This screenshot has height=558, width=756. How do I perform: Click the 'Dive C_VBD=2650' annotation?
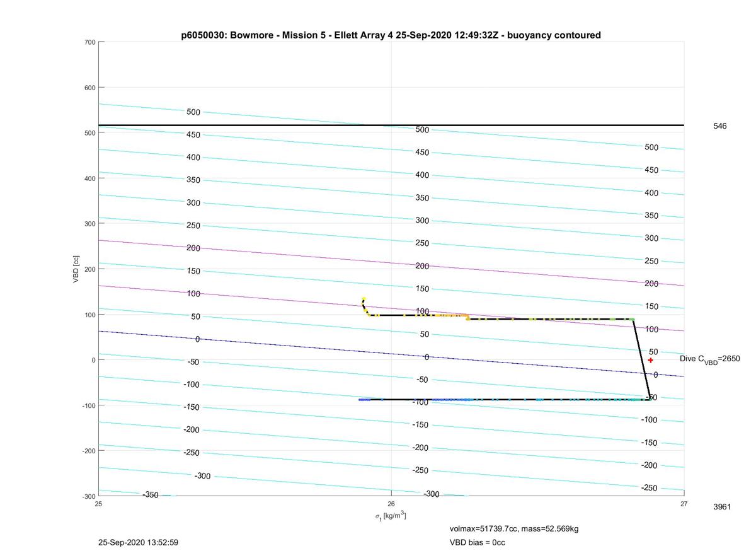[710, 359]
